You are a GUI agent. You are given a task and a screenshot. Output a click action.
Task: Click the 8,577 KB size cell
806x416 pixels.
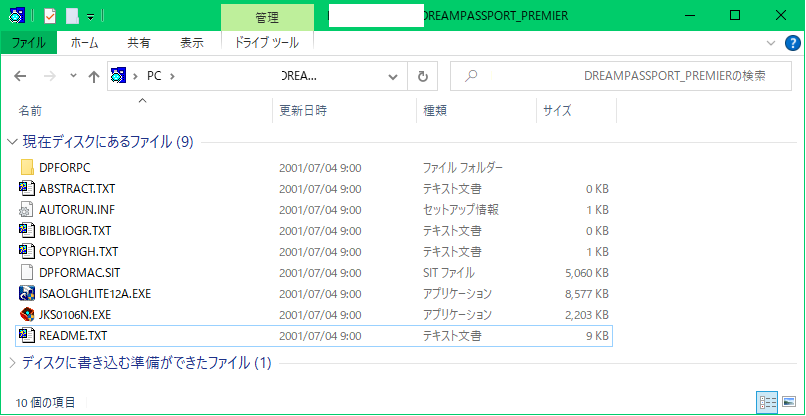coord(587,294)
